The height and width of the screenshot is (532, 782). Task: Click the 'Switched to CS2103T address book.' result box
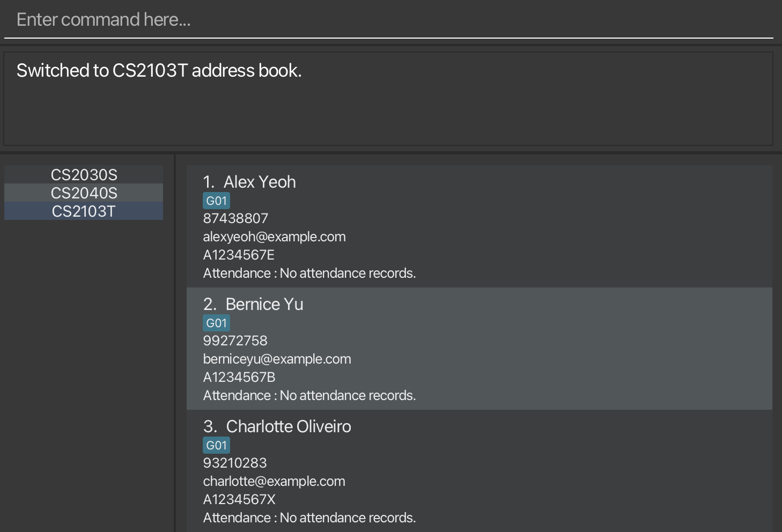click(388, 99)
